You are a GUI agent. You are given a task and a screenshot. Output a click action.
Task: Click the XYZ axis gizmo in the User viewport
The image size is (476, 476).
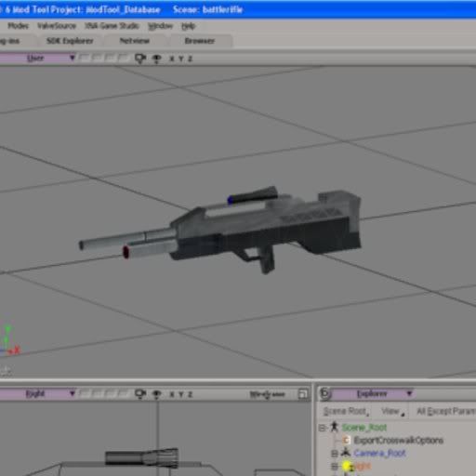(9, 340)
